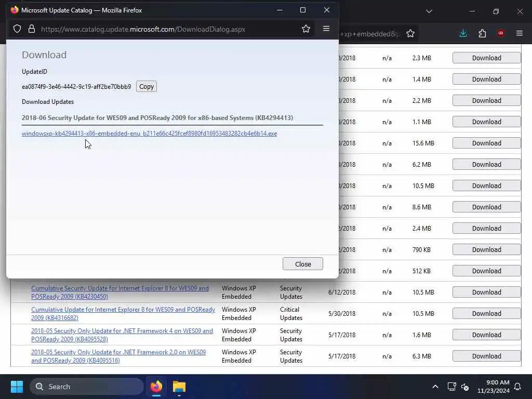The width and height of the screenshot is (532, 399).
Task: Download KB4316682 dated 5/30/2018
Action: pos(486,313)
